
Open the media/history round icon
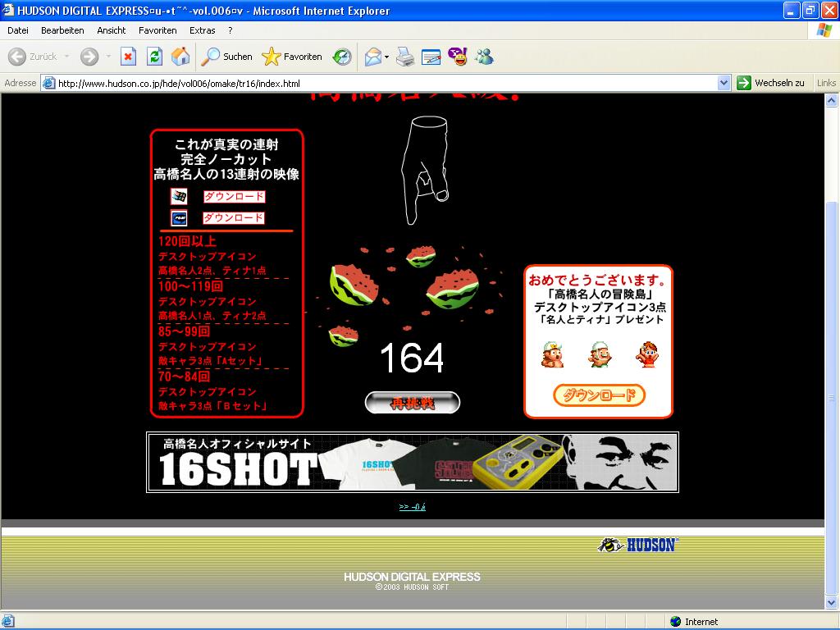pyautogui.click(x=342, y=57)
